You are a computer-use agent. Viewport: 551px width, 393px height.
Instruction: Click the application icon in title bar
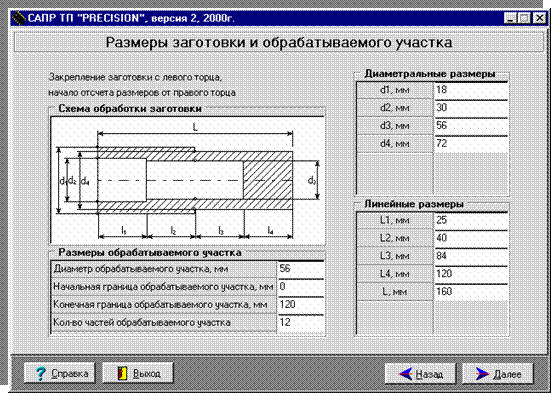[19, 18]
